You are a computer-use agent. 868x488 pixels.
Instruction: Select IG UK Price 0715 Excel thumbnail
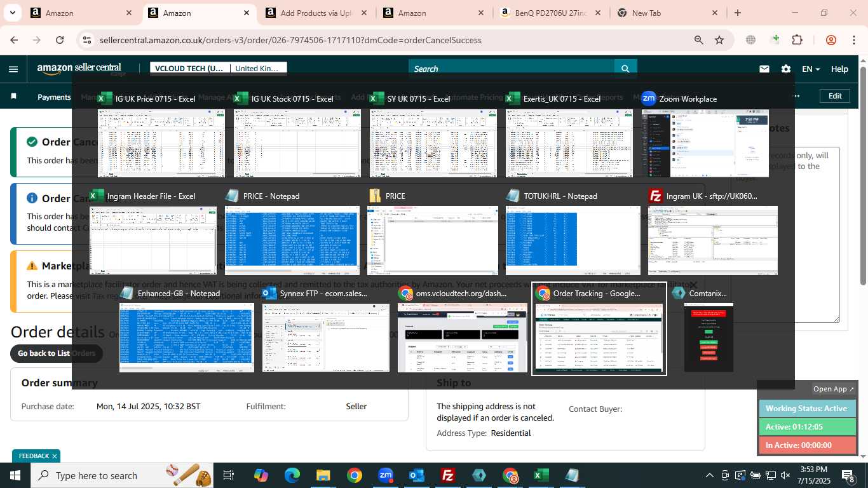pyautogui.click(x=161, y=143)
